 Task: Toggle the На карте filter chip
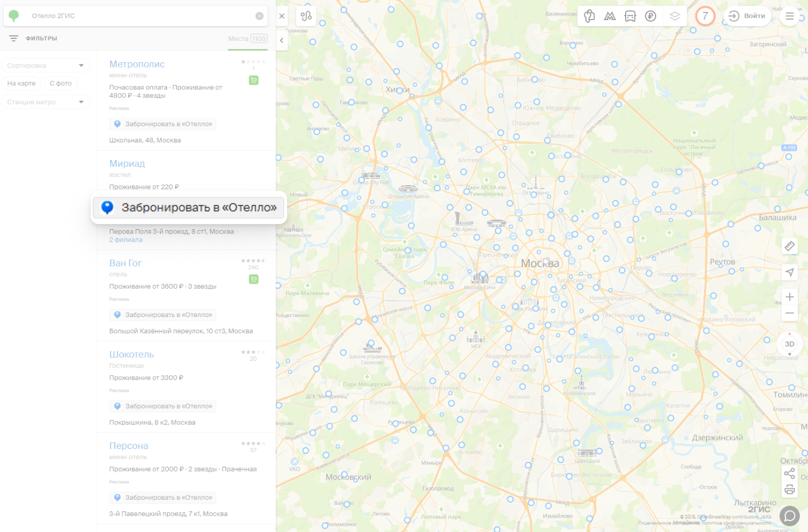[x=21, y=83]
